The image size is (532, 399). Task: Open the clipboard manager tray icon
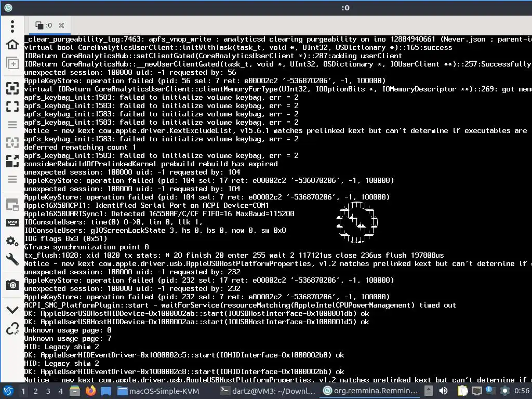[462, 391]
